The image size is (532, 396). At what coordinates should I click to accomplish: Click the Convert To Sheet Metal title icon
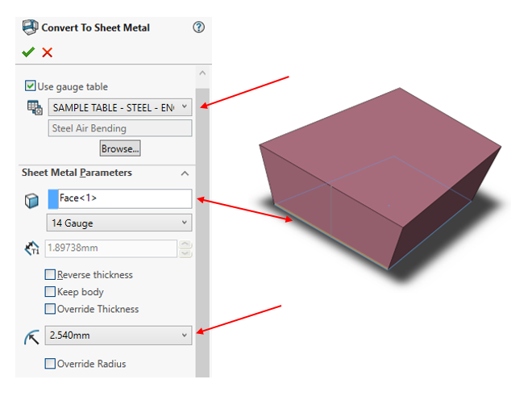30,27
